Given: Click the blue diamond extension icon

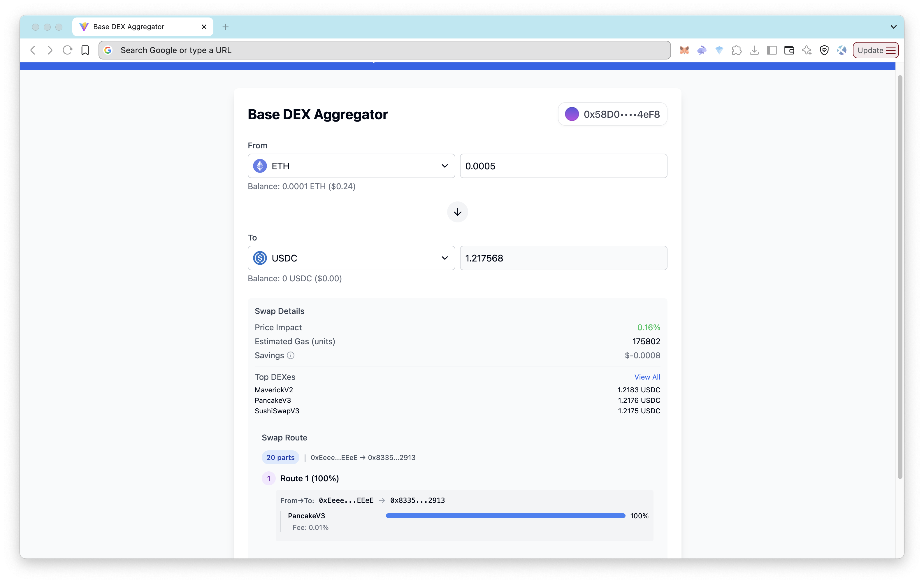Looking at the screenshot, I should (719, 50).
